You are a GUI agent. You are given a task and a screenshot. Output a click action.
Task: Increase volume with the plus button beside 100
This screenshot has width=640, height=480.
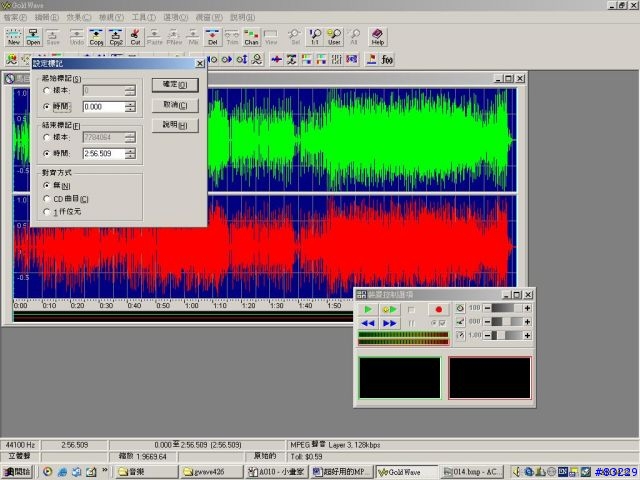[x=527, y=308]
